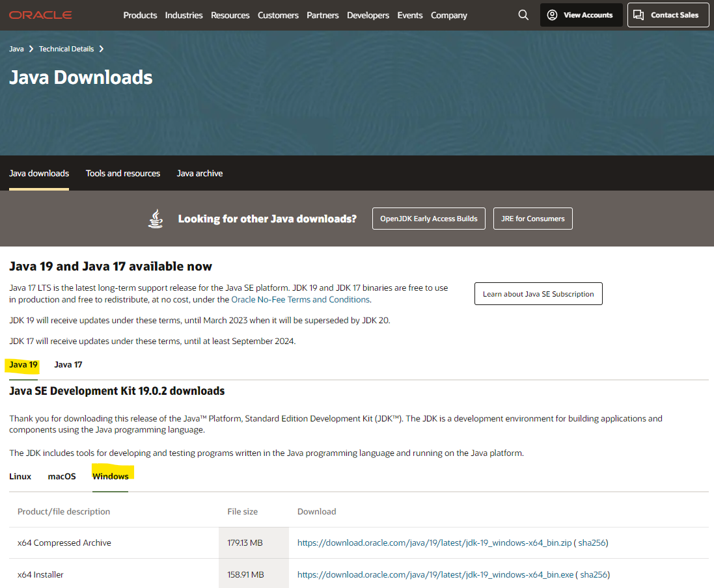This screenshot has width=714, height=588.
Task: Open the search magnifier icon
Action: pos(523,15)
